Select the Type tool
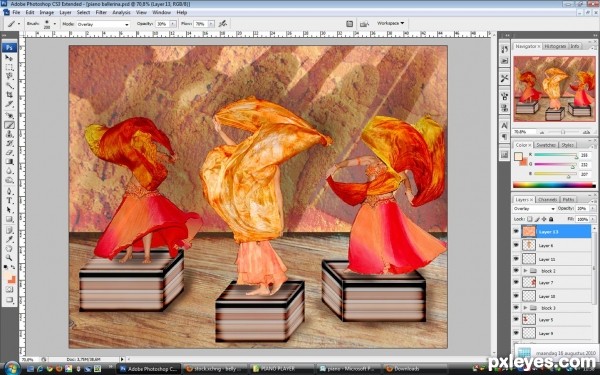 [9, 201]
